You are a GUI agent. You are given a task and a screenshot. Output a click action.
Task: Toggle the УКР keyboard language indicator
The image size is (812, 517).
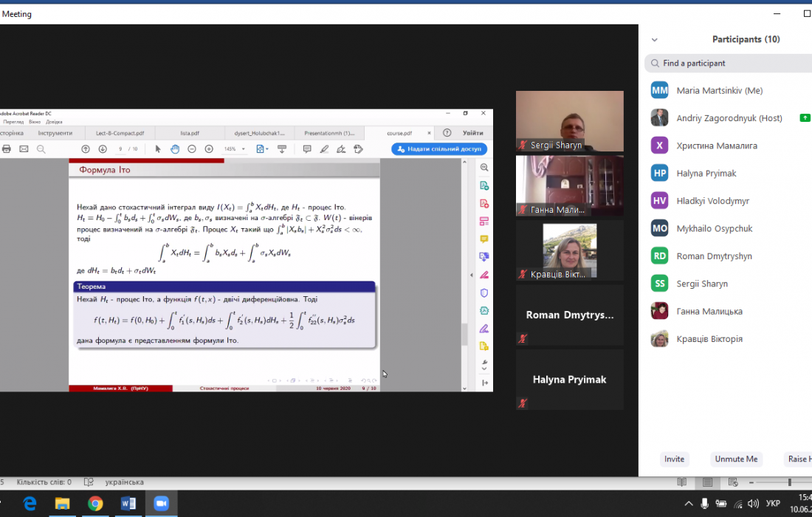774,504
